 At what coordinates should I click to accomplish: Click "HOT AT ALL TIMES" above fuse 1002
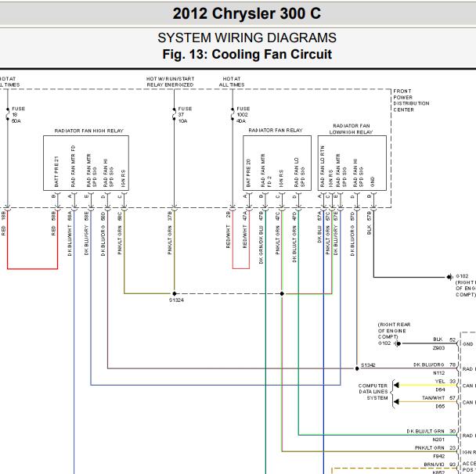pyautogui.click(x=232, y=82)
